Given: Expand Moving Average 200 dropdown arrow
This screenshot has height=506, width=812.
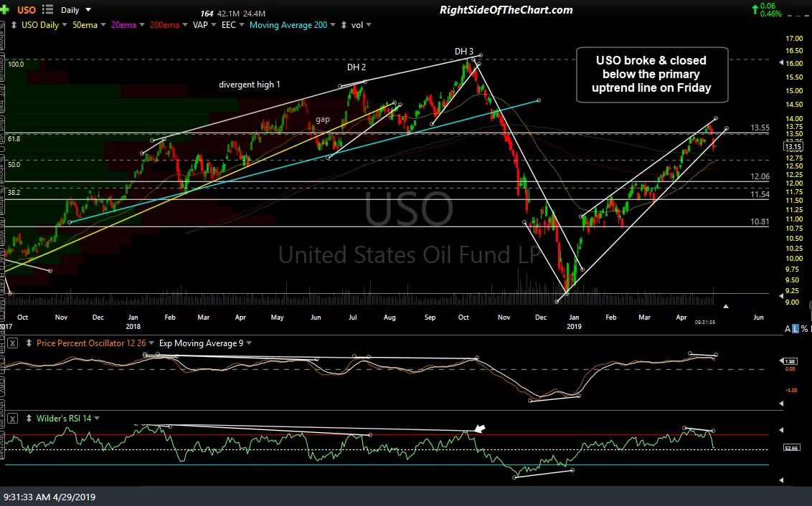Looking at the screenshot, I should pos(332,25).
